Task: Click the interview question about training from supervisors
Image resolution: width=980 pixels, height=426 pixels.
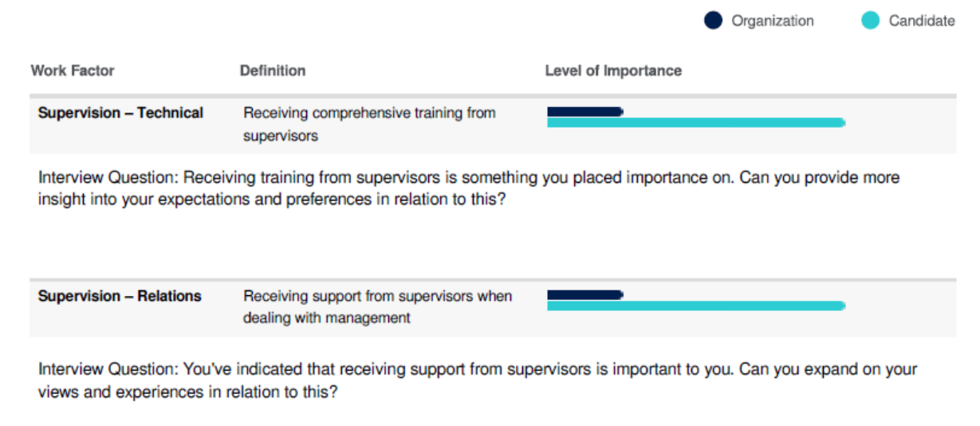Action: (469, 188)
